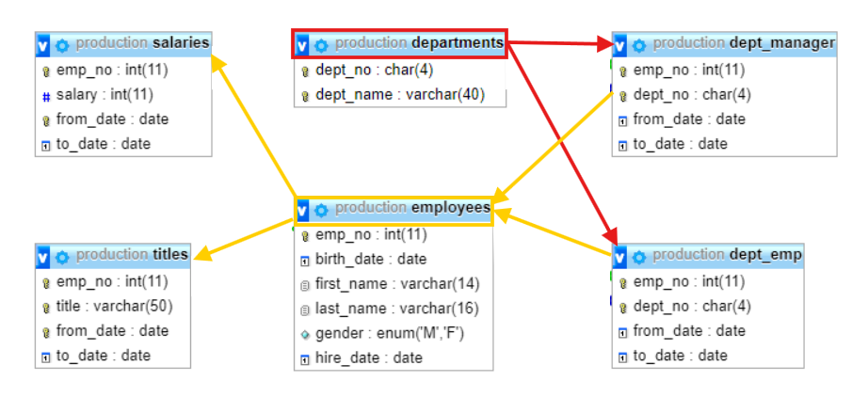
Task: Collapse the salaries table using the v toggle
Action: (x=43, y=45)
